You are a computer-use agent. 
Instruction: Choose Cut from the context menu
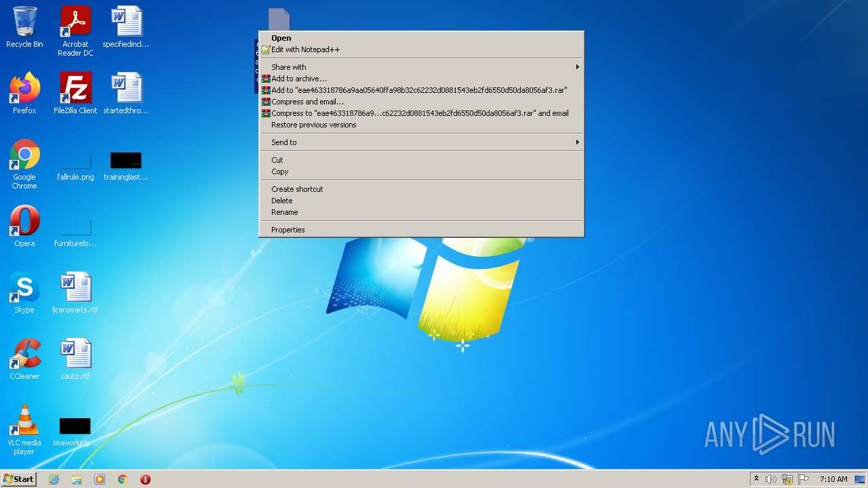pos(421,160)
